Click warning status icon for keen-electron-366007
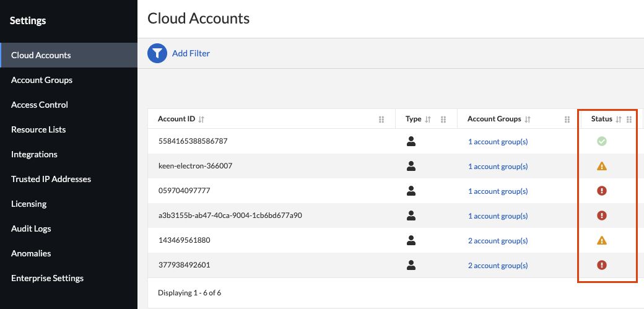644x309 pixels. [601, 166]
